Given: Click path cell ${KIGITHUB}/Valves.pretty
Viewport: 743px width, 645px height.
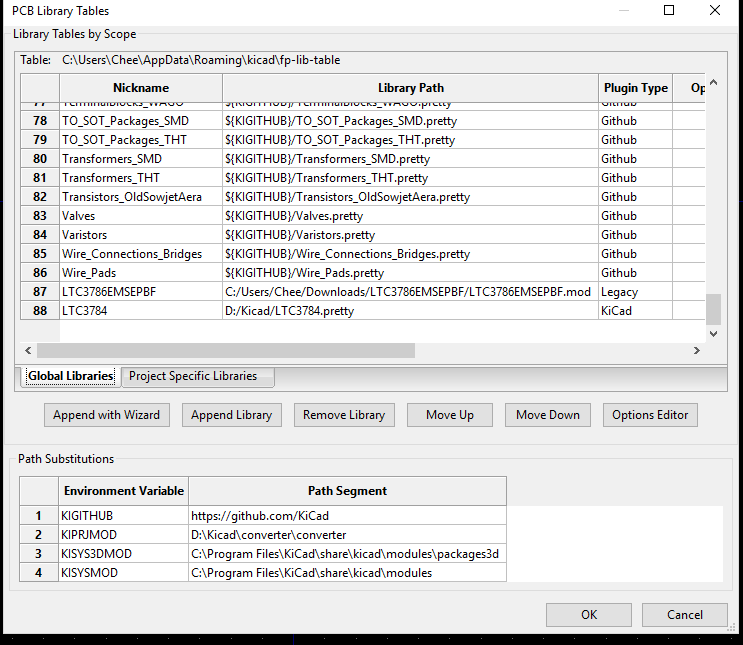Looking at the screenshot, I should (x=410, y=216).
